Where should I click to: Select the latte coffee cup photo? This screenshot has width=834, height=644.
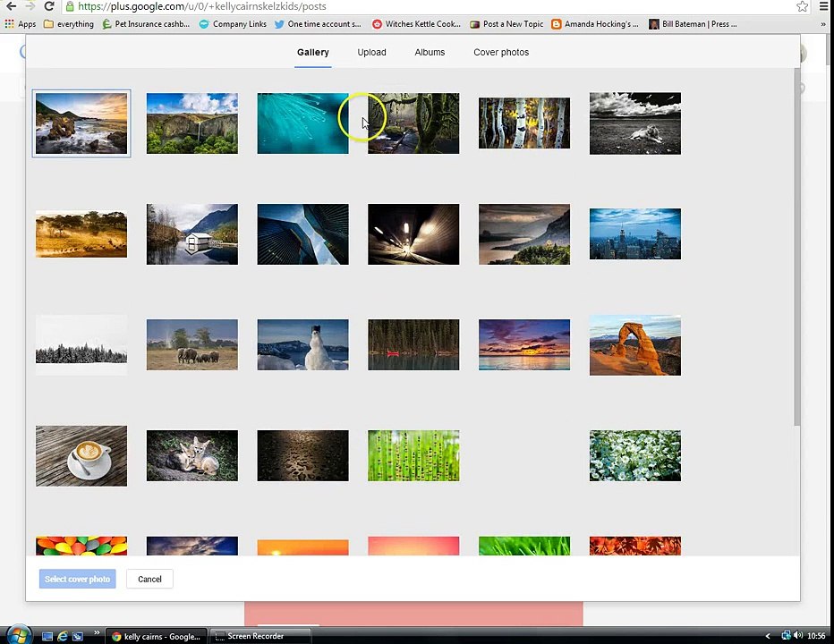(x=81, y=456)
